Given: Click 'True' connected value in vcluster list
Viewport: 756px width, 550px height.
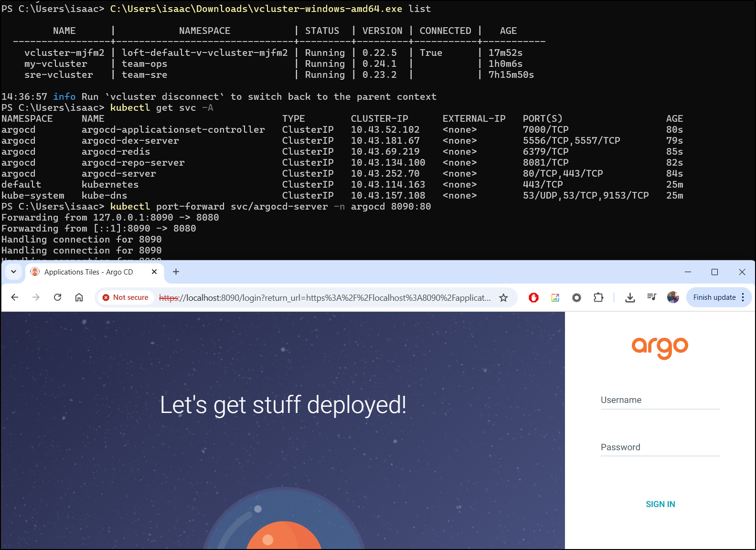Looking at the screenshot, I should tap(431, 53).
